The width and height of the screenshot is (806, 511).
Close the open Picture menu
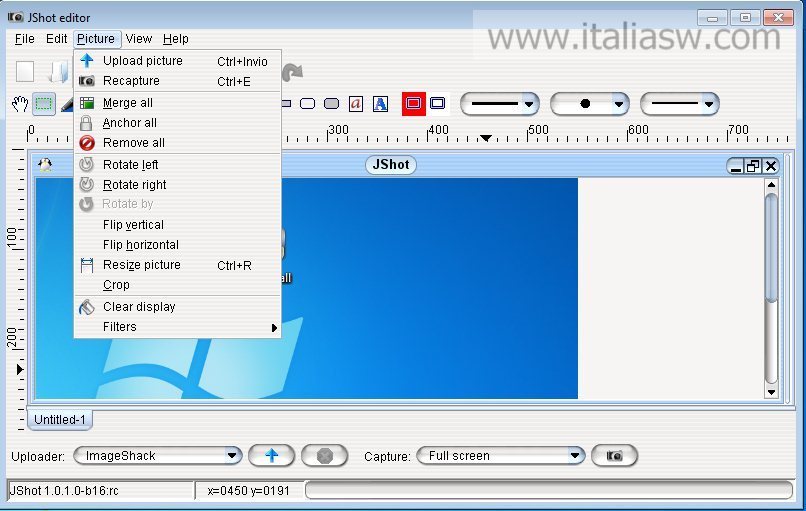[96, 39]
